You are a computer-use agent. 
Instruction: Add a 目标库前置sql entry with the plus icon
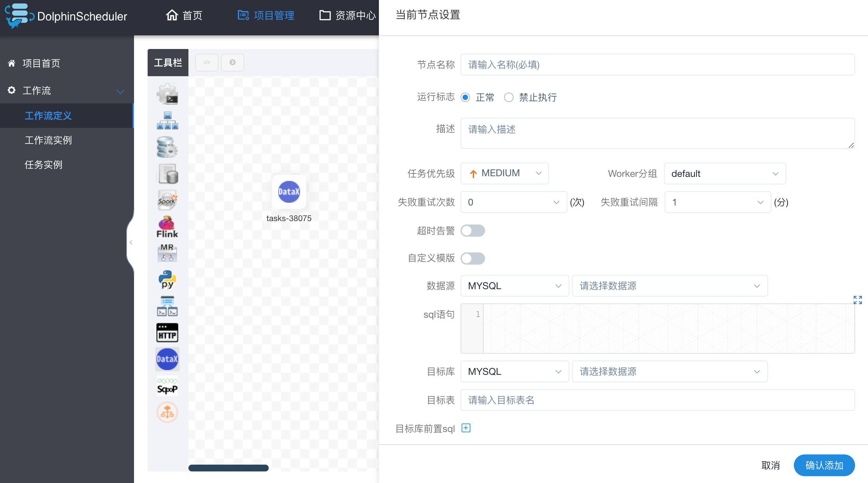tap(466, 428)
